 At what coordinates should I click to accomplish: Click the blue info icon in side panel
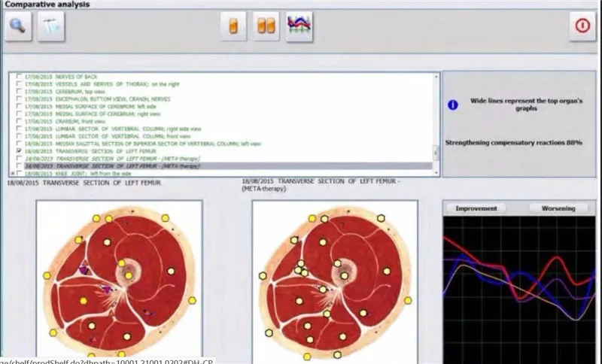pos(453,105)
